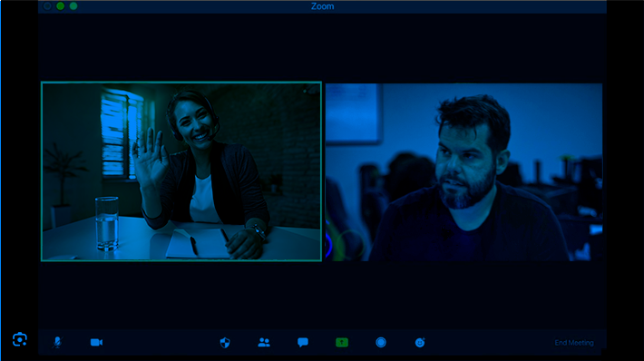The height and width of the screenshot is (361, 644).
Task: Click the framed board behind the man
Action: pos(354,113)
